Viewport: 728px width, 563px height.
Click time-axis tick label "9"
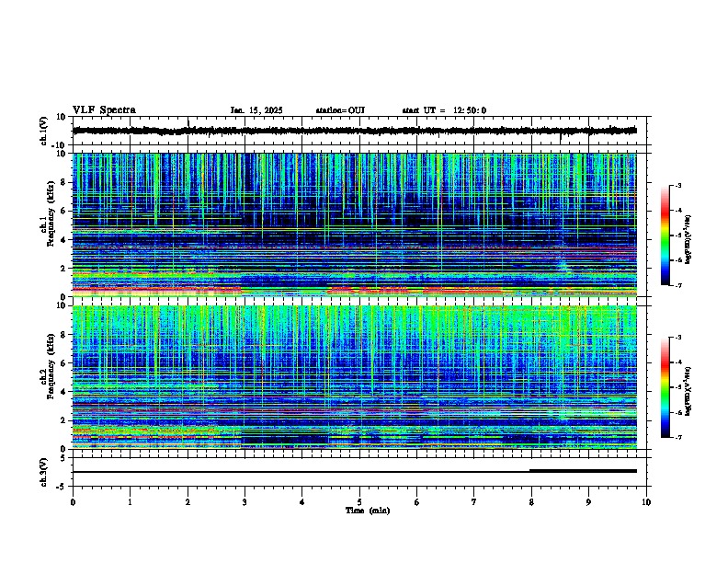(x=588, y=502)
